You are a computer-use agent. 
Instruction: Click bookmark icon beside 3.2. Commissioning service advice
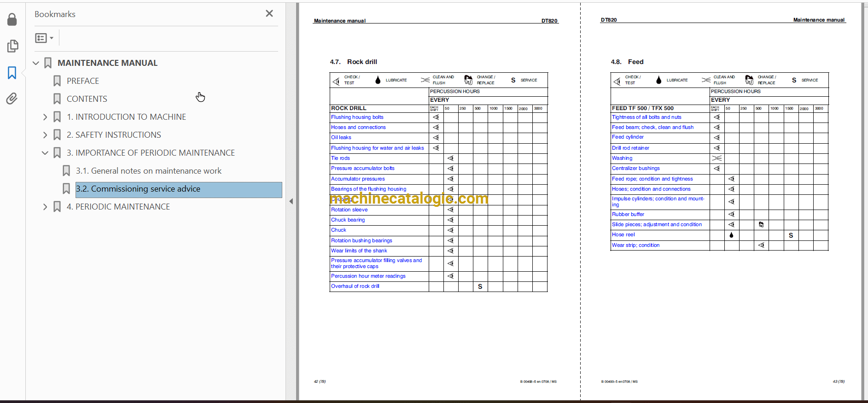tap(66, 189)
